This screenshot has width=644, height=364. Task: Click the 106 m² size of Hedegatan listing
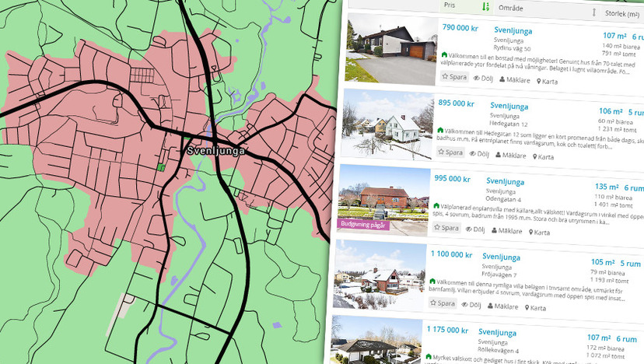pos(611,111)
